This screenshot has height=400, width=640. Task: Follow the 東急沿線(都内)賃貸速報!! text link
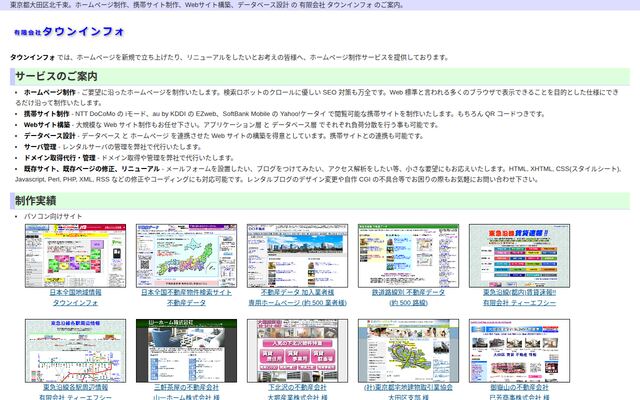coord(520,292)
